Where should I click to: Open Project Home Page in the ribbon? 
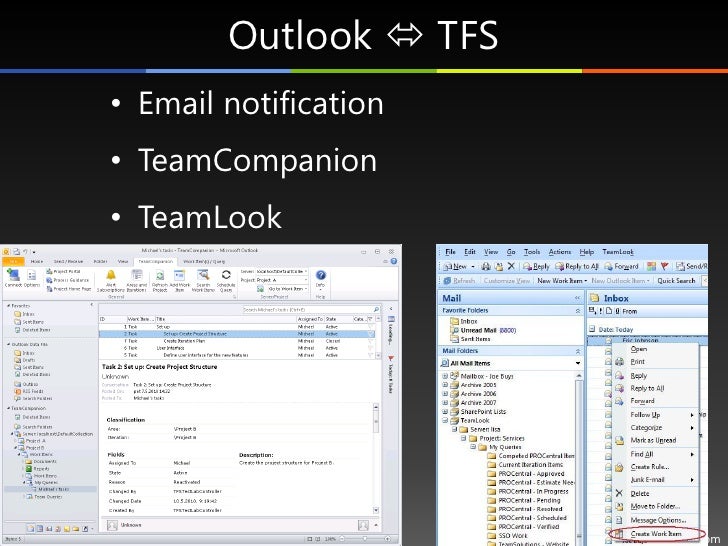pyautogui.click(x=69, y=289)
